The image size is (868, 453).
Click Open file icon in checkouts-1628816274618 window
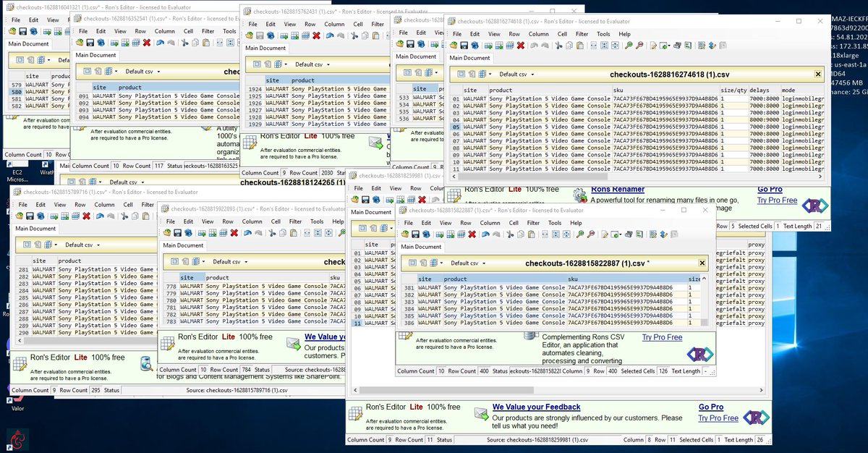tap(454, 45)
